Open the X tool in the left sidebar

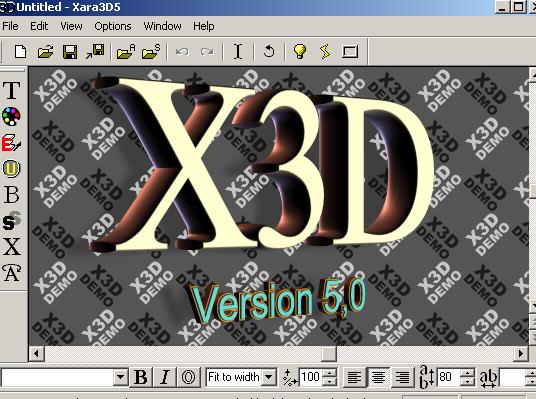[x=12, y=247]
